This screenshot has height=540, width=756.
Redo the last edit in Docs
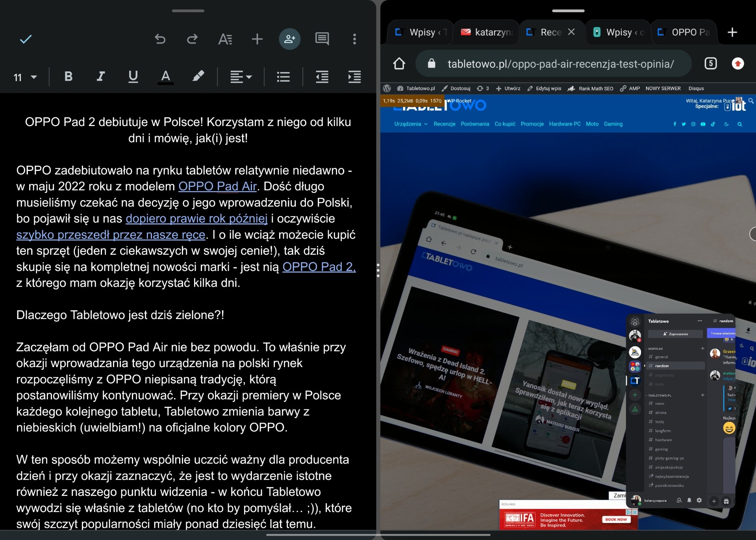192,39
